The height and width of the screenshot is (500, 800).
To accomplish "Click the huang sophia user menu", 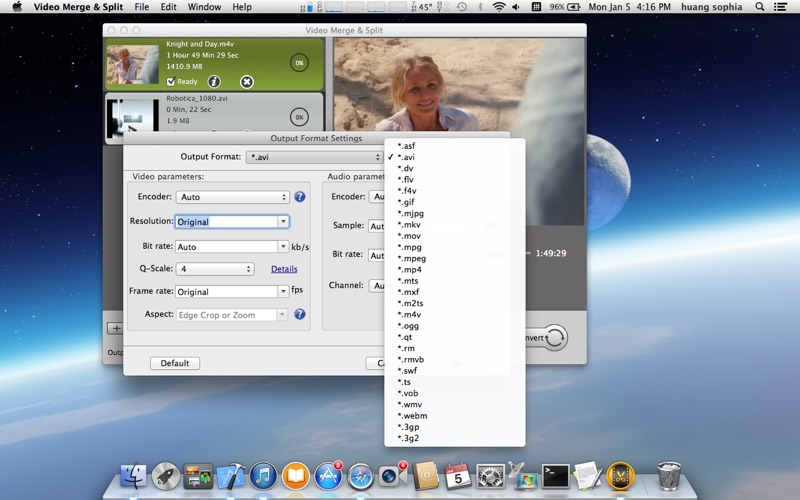I will point(711,7).
